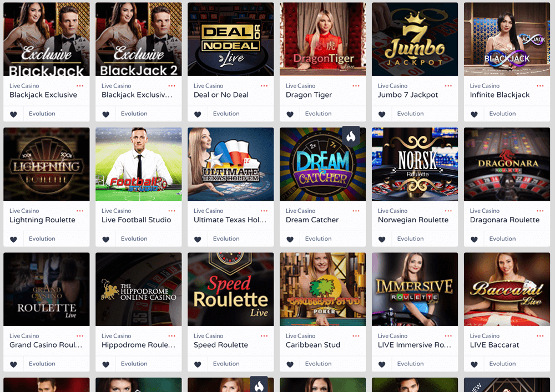Screen dimensions: 555x392
Task: Click three-dot icon on Live Football Studio
Action: tap(172, 211)
